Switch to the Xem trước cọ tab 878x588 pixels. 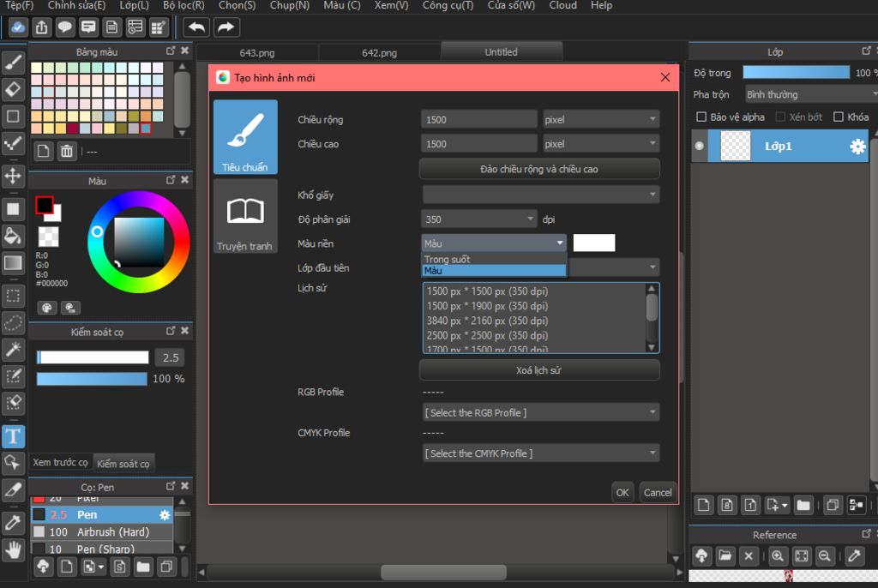point(61,463)
